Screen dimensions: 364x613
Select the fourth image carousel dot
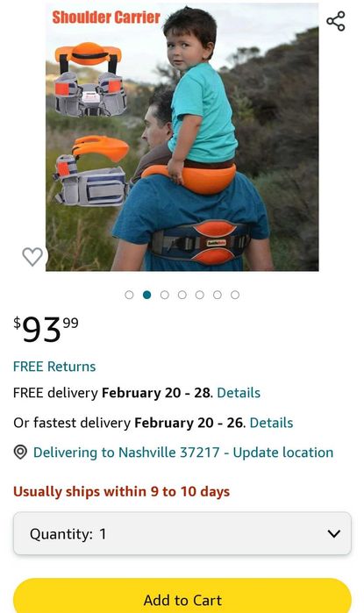182,295
